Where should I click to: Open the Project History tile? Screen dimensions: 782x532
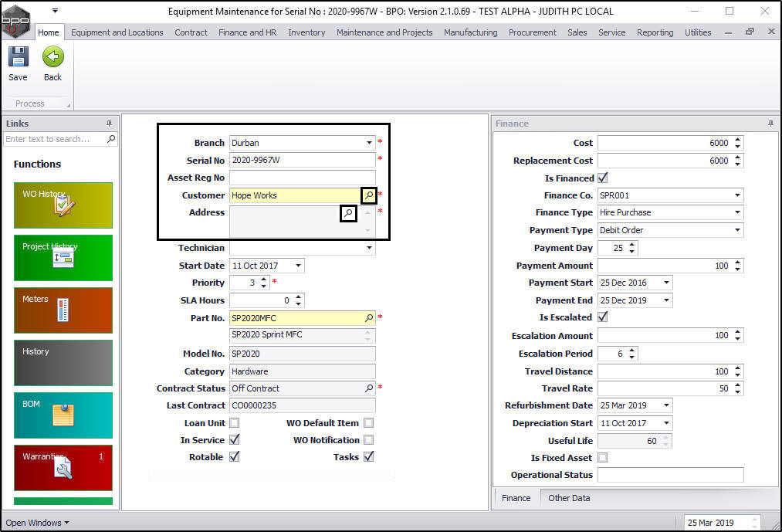pyautogui.click(x=63, y=257)
